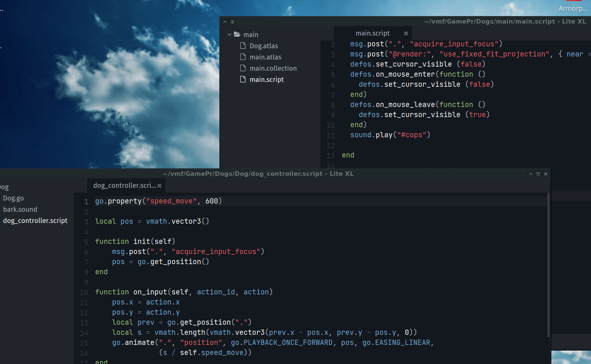Close the main.script tab

coord(406,33)
